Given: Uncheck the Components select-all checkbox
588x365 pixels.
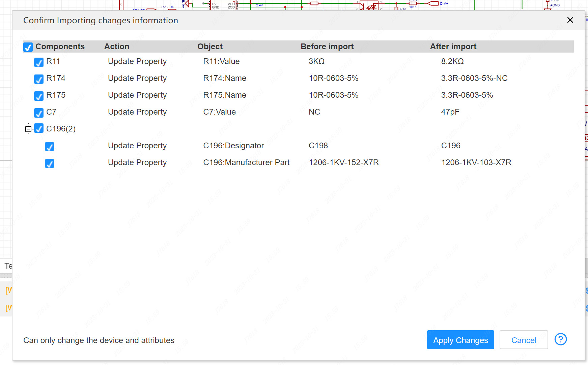Looking at the screenshot, I should pos(28,47).
